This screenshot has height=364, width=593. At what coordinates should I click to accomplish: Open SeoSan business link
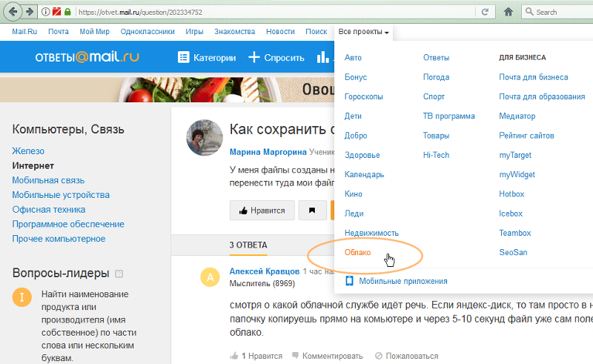coord(513,252)
